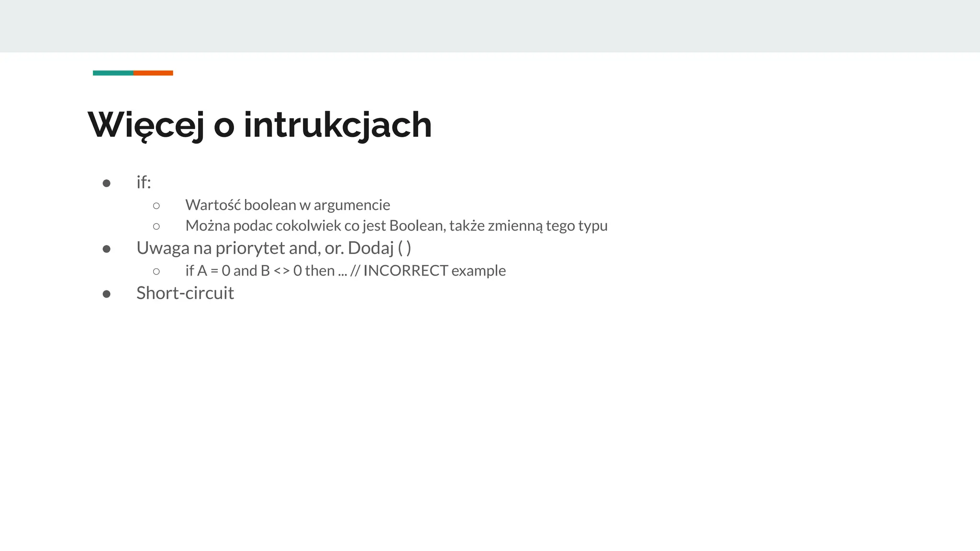Click the "if:" bullet text
The image size is (980, 551).
[144, 182]
